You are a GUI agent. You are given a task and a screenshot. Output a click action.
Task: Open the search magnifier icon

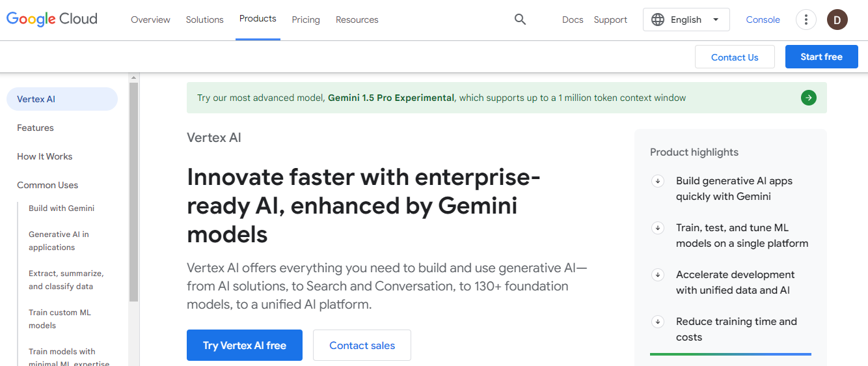pyautogui.click(x=520, y=20)
